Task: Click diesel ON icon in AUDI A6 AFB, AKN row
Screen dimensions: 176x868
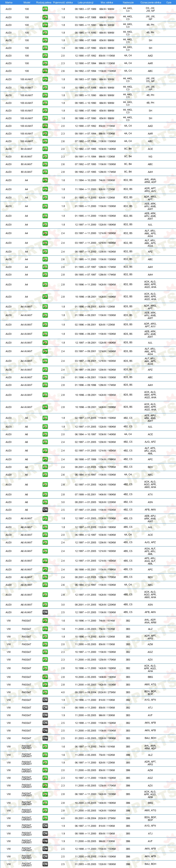Action: click(45, 510)
